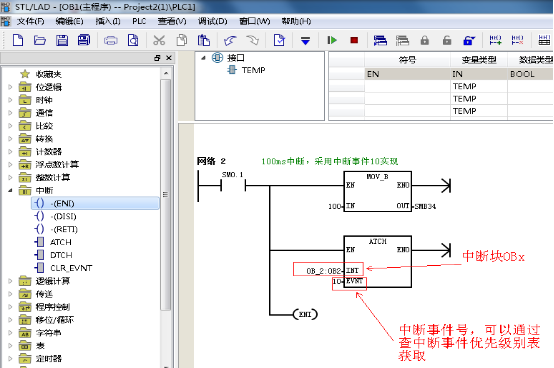Close the instruction tree panel
Image resolution: width=554 pixels, height=368 pixels.
(x=169, y=58)
